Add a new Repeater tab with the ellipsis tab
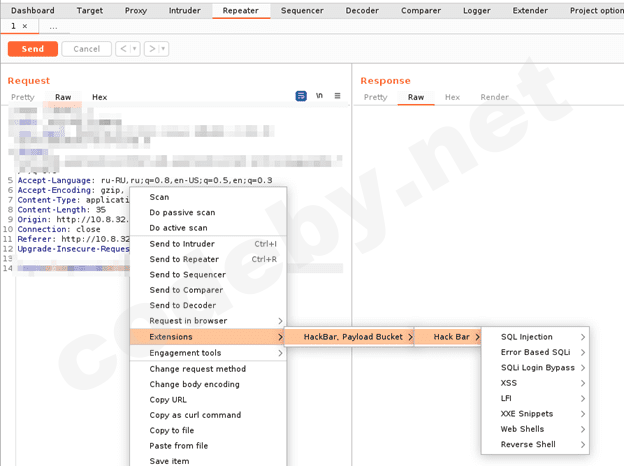624x466 pixels. pyautogui.click(x=52, y=26)
